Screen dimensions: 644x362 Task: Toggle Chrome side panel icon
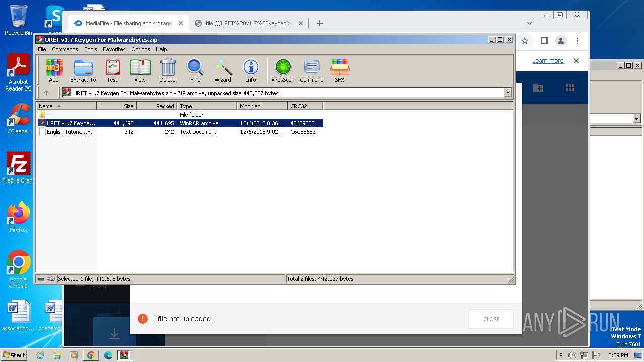(544, 41)
